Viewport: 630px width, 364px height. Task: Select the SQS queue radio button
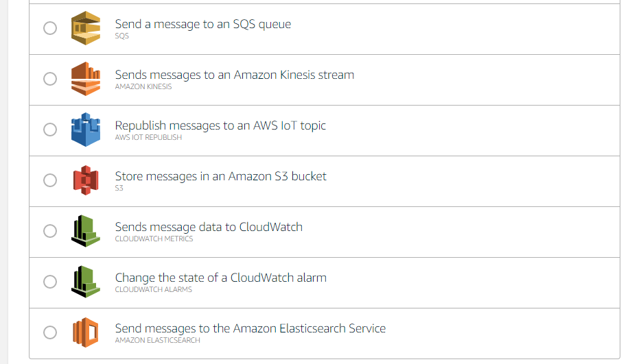click(x=50, y=28)
